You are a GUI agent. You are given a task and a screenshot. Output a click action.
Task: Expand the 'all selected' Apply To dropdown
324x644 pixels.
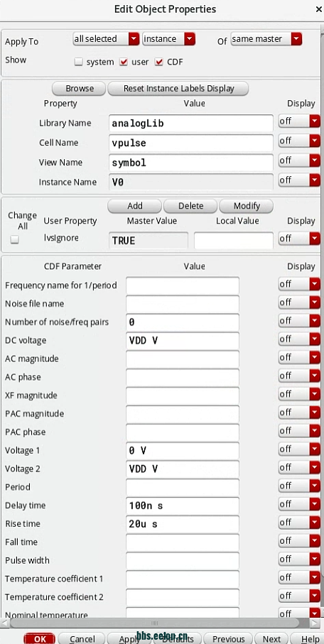(x=106, y=39)
